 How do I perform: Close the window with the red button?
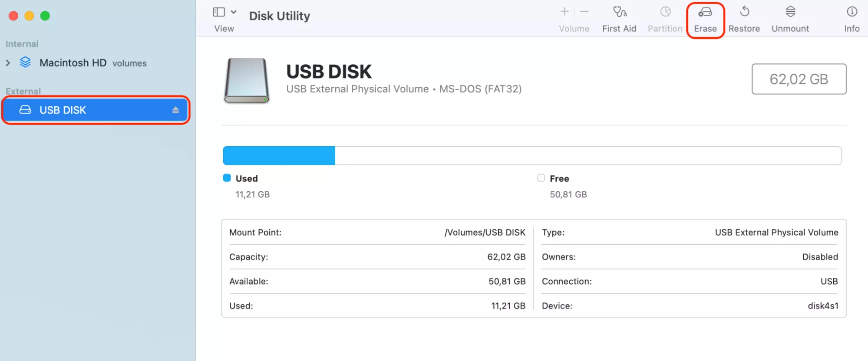(x=13, y=16)
